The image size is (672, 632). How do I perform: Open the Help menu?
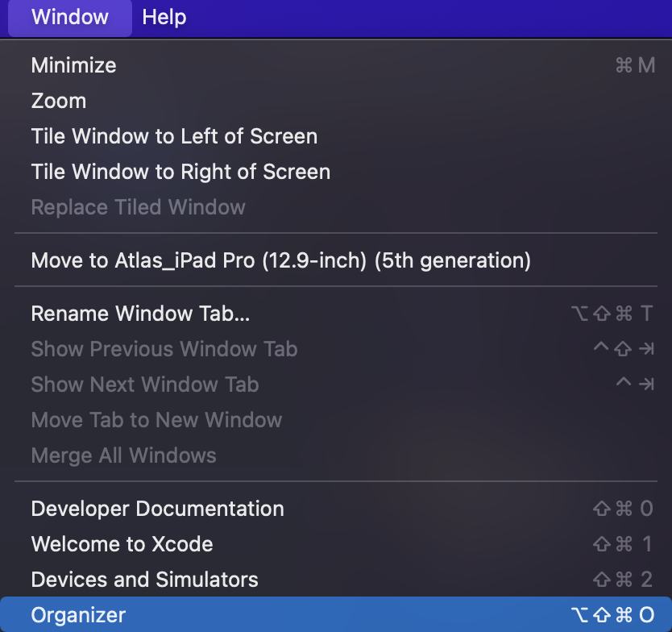164,18
